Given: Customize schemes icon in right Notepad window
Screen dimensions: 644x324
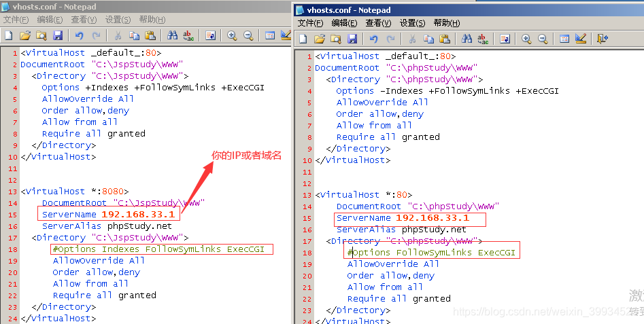Looking at the screenshot, I should pos(581,39).
